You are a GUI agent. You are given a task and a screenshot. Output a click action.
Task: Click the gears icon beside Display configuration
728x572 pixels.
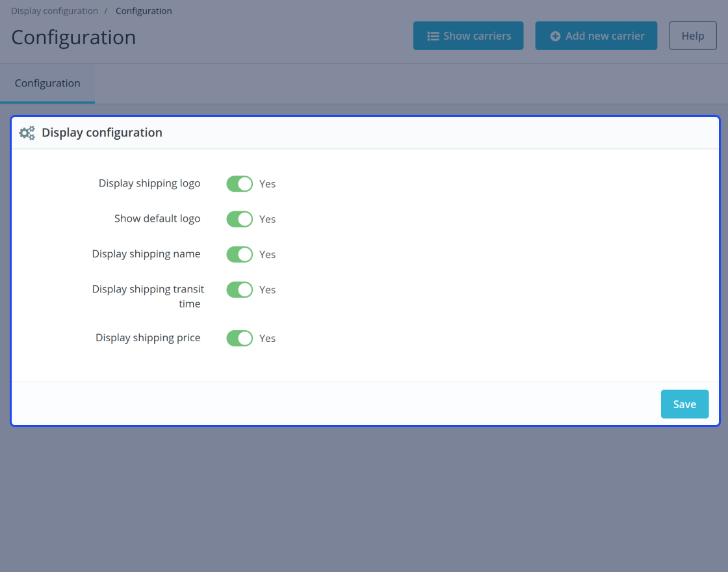(27, 133)
